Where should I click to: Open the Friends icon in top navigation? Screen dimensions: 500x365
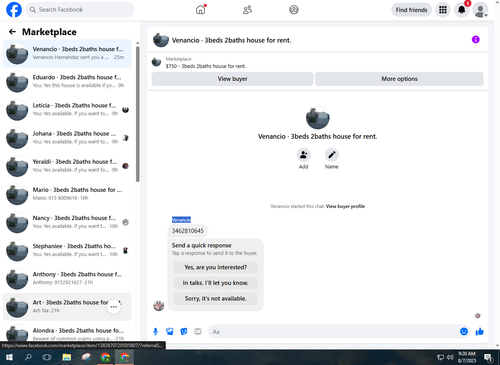coord(247,10)
